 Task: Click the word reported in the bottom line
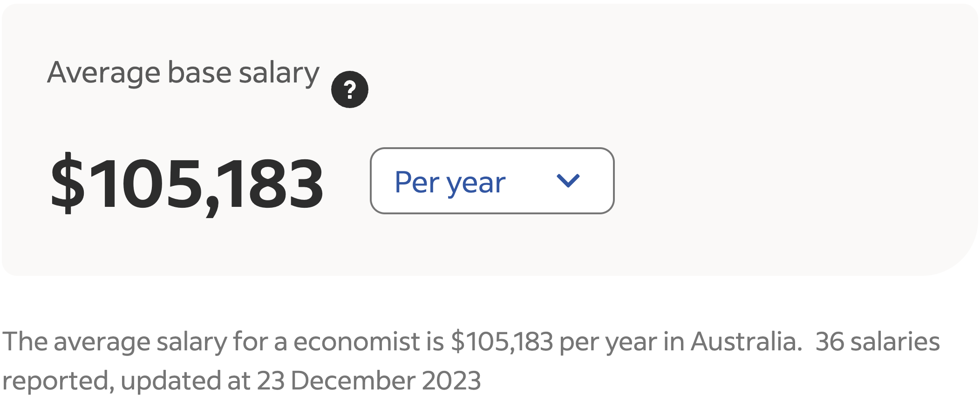click(x=57, y=381)
